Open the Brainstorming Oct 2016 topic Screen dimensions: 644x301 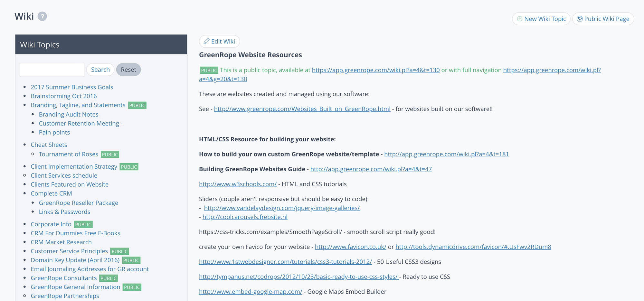[x=64, y=96]
